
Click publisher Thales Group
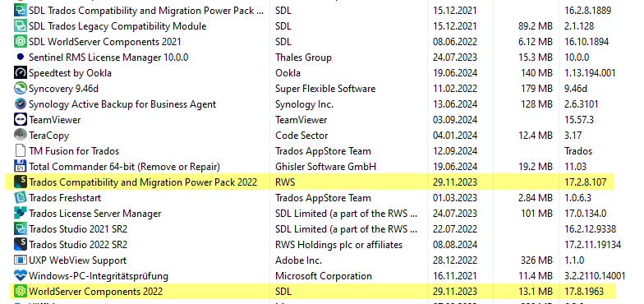303,58
